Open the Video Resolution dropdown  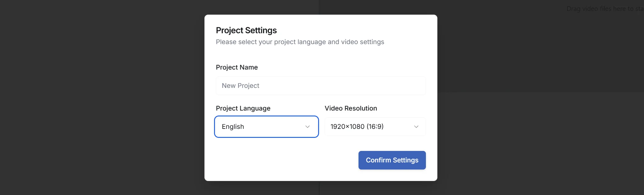(x=375, y=127)
